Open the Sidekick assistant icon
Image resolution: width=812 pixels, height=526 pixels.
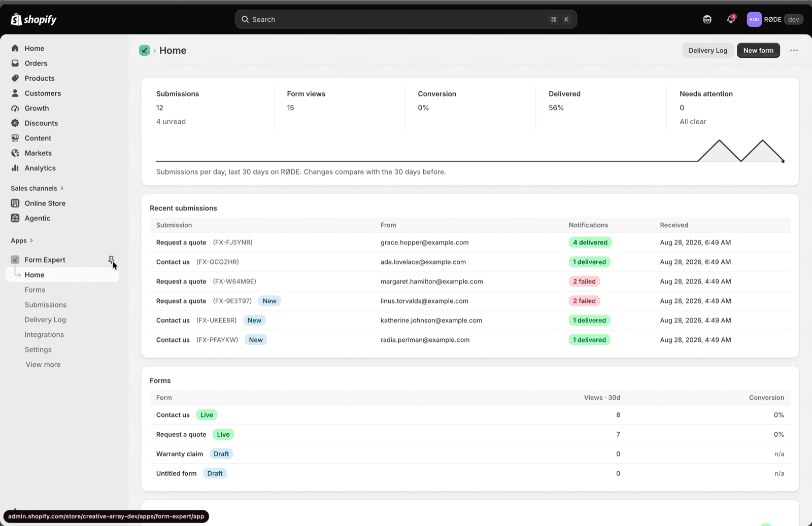coord(707,19)
